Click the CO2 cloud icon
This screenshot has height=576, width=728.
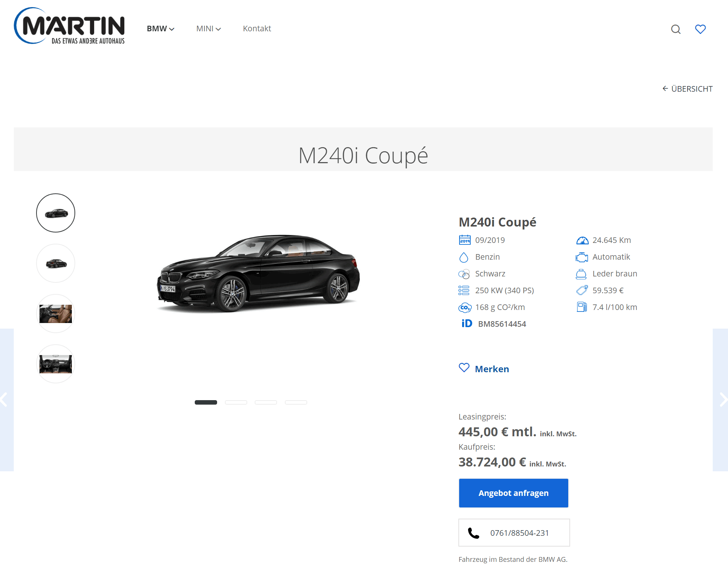[x=465, y=308]
